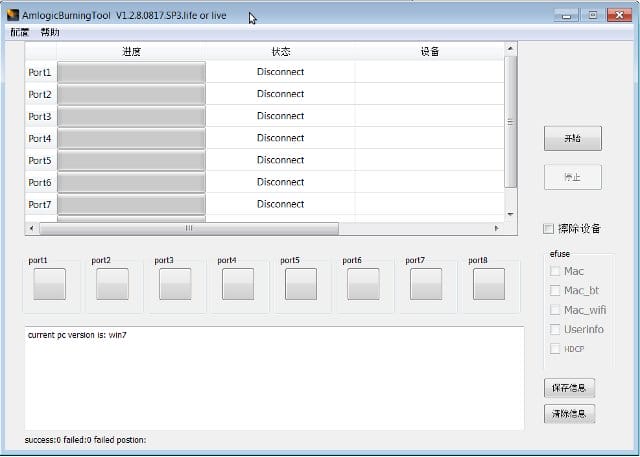Click the Port1 progress bar
The height and width of the screenshot is (457, 640).
[x=131, y=72]
